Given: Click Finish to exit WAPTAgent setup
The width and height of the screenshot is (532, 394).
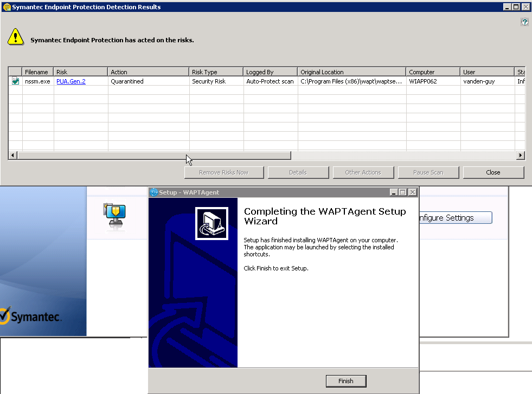Looking at the screenshot, I should coord(346,381).
